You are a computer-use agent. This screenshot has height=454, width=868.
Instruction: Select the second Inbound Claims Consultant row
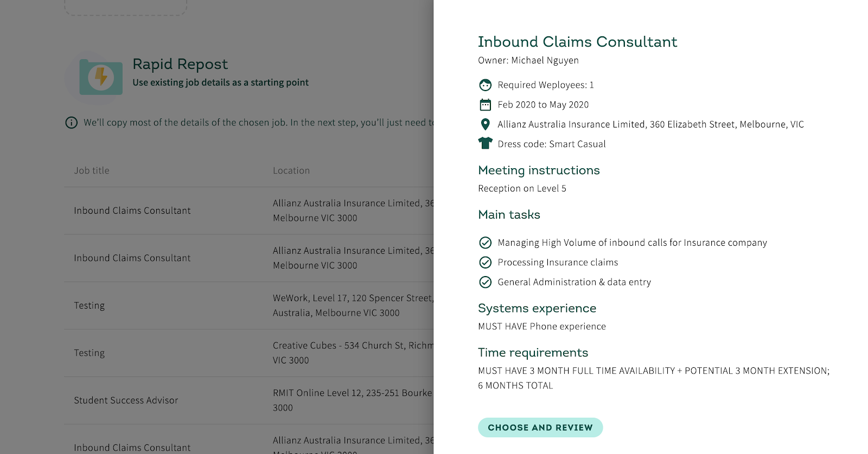pyautogui.click(x=249, y=258)
